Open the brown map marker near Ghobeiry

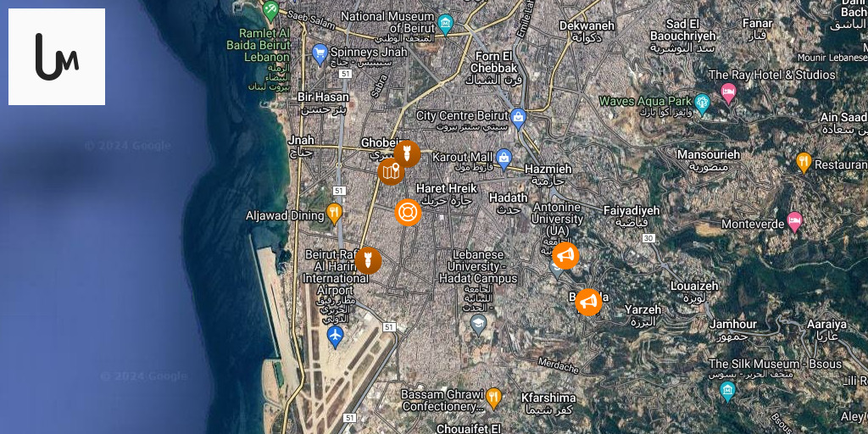391,171
